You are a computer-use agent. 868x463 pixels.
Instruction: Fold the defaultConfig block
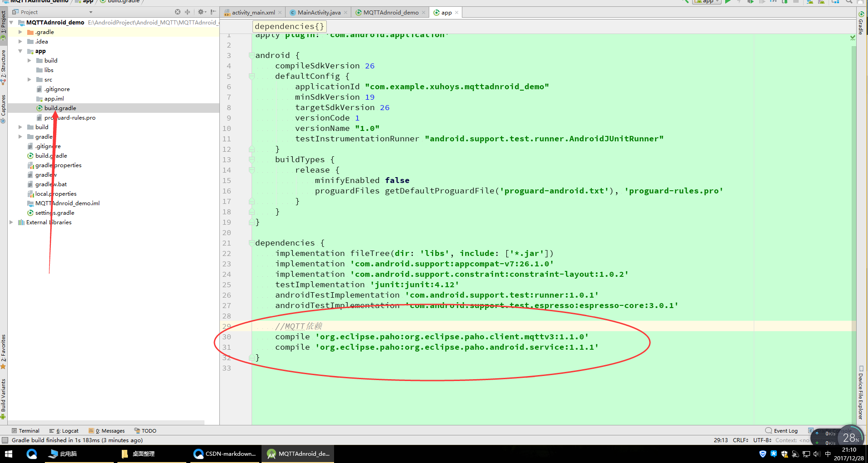tap(252, 76)
